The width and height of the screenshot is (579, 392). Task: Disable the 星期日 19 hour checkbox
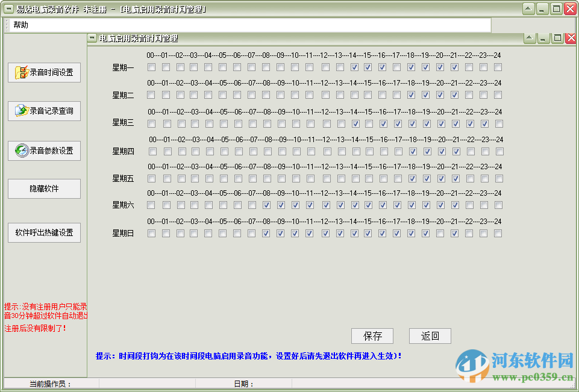pyautogui.click(x=425, y=233)
